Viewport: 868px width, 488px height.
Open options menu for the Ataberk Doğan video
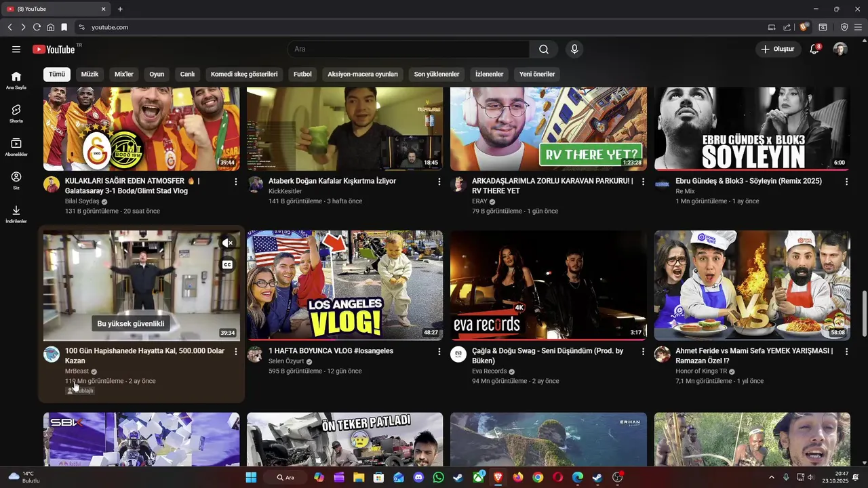pyautogui.click(x=439, y=182)
